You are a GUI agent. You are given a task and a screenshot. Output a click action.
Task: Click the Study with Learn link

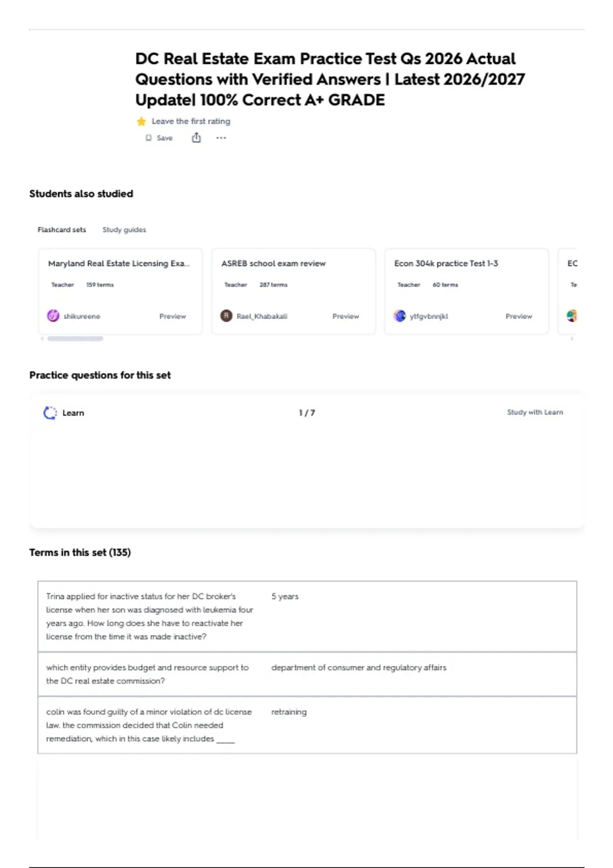click(535, 412)
